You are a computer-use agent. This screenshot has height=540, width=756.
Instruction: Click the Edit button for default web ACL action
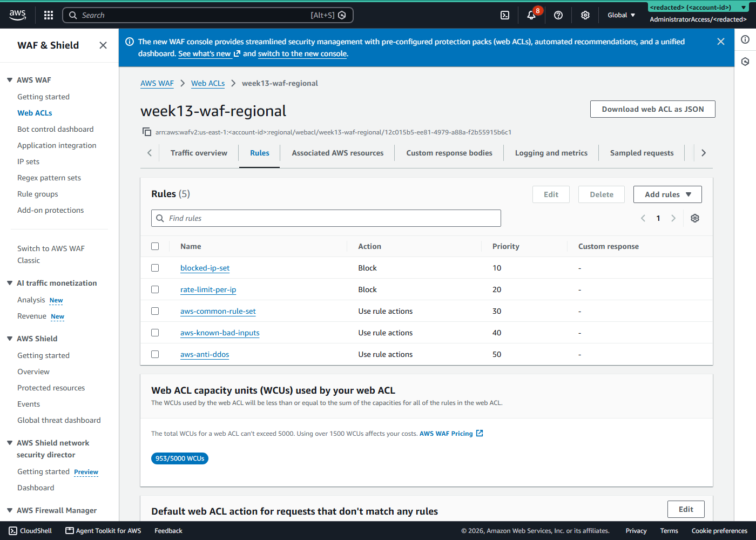click(x=686, y=509)
